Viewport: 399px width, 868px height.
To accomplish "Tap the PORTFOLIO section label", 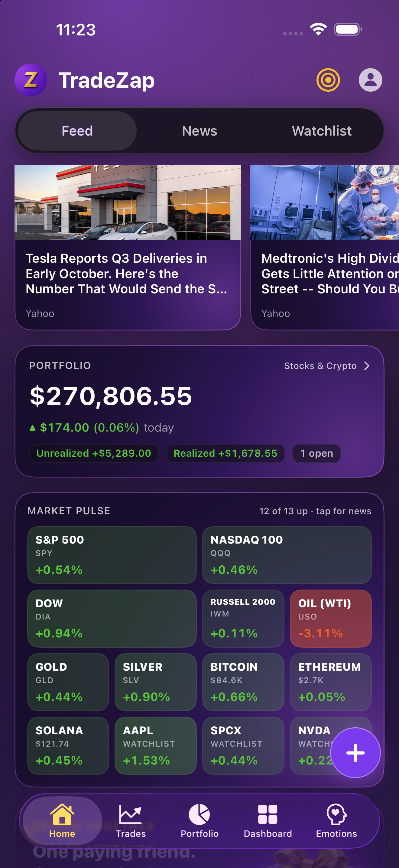I will click(x=60, y=366).
